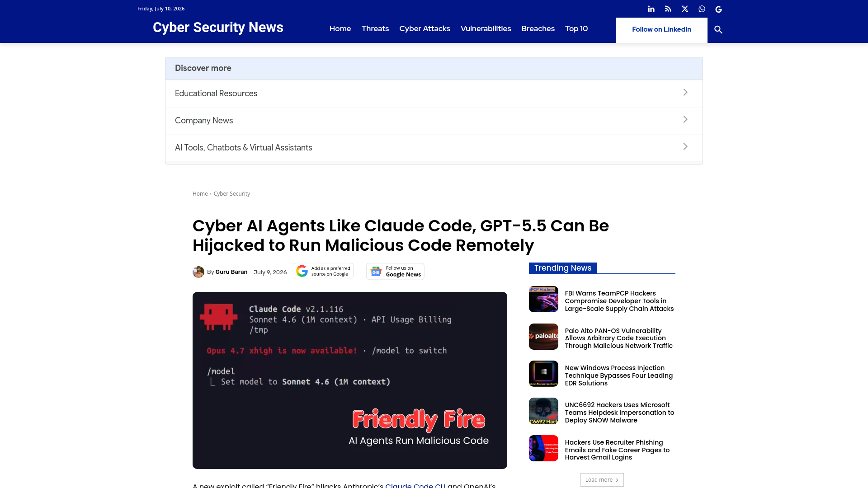Click the Trending News section label
This screenshot has width=868, height=488.
[563, 268]
